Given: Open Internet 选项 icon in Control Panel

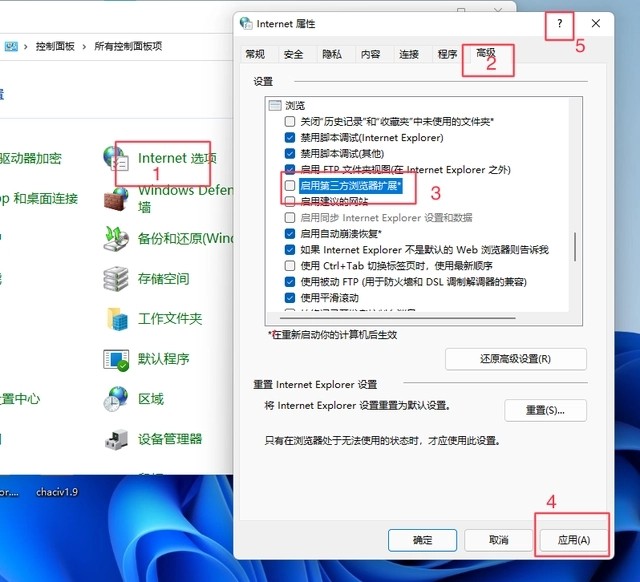Looking at the screenshot, I should [x=116, y=159].
